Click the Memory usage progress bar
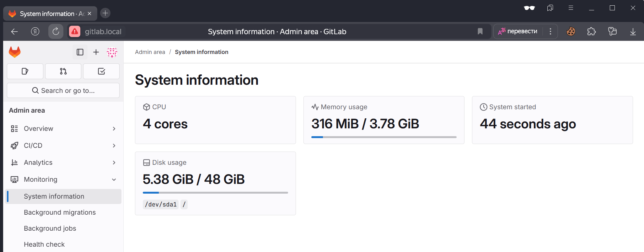The image size is (644, 252). pyautogui.click(x=384, y=137)
